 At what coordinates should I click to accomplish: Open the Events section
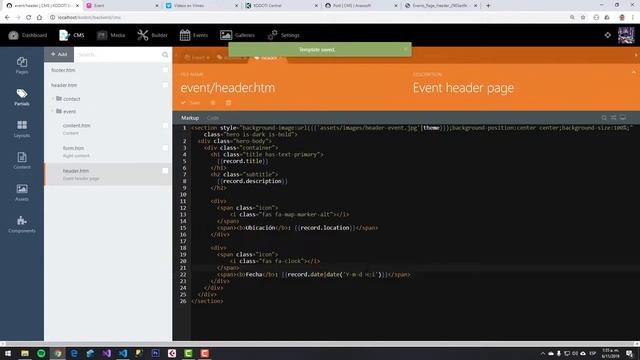(x=194, y=35)
